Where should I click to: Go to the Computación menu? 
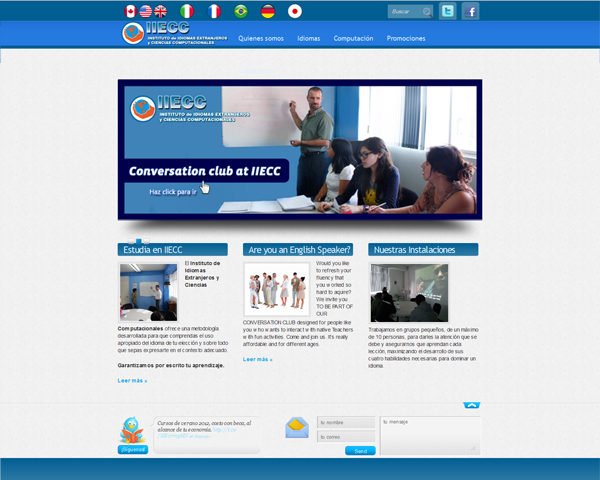click(353, 38)
